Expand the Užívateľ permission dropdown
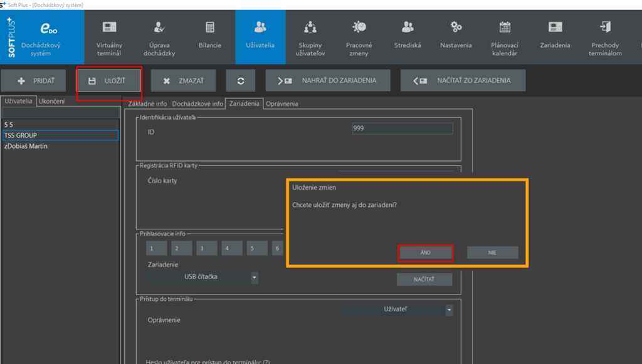Screen dimensions: 642x364 (449, 309)
